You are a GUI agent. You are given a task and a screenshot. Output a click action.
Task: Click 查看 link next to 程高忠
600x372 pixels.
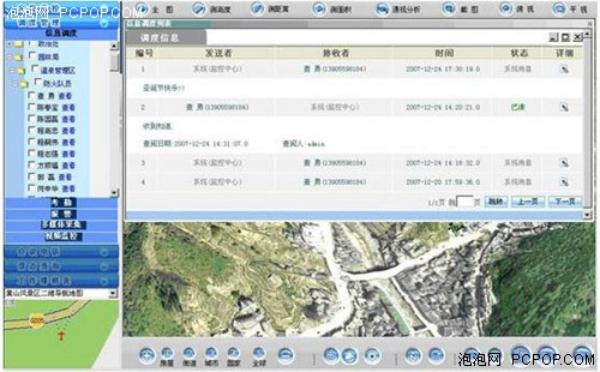point(69,131)
